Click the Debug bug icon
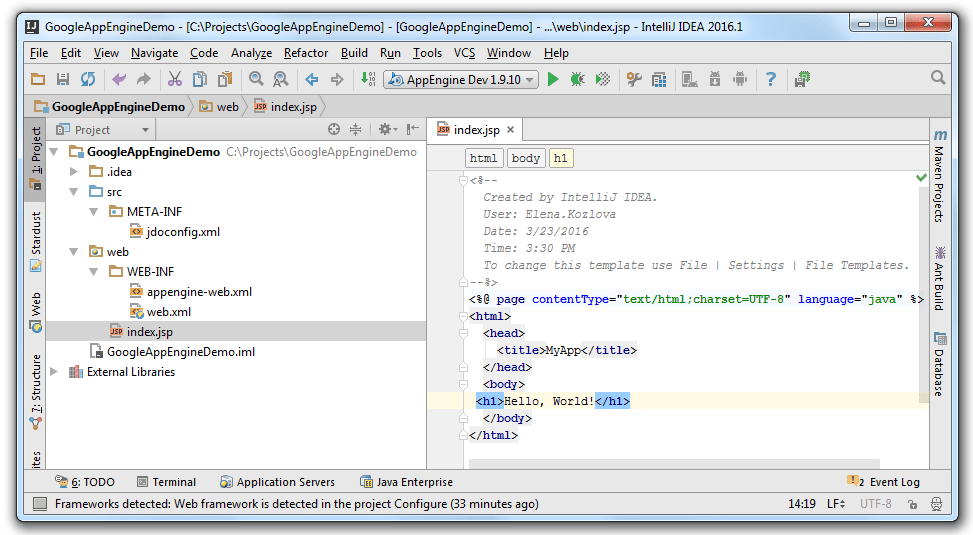The image size is (973, 535). [x=577, y=79]
